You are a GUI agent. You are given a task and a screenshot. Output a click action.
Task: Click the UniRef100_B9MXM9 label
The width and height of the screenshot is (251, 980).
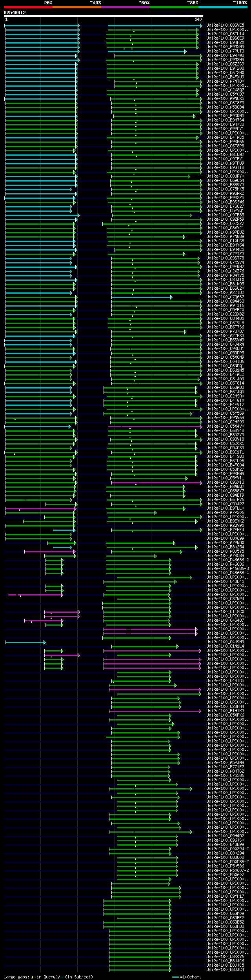[225, 47]
